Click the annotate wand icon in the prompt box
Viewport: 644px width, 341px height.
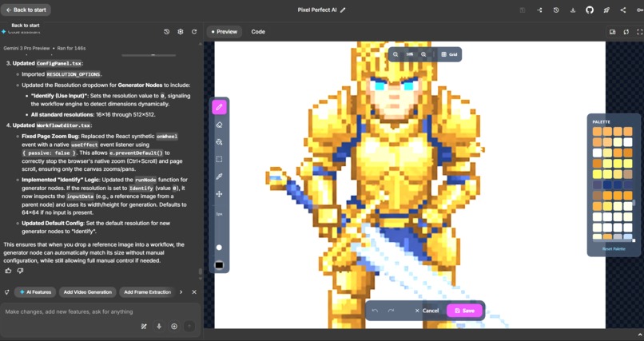[x=144, y=327]
